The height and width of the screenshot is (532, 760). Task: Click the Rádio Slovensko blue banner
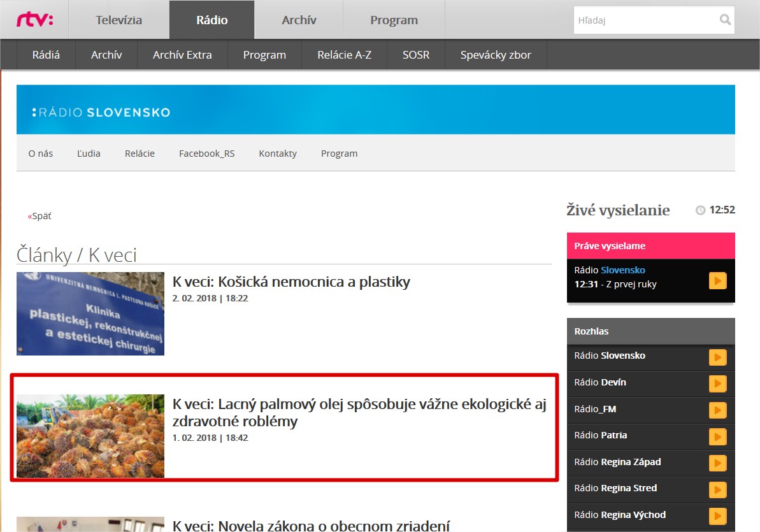tap(376, 110)
